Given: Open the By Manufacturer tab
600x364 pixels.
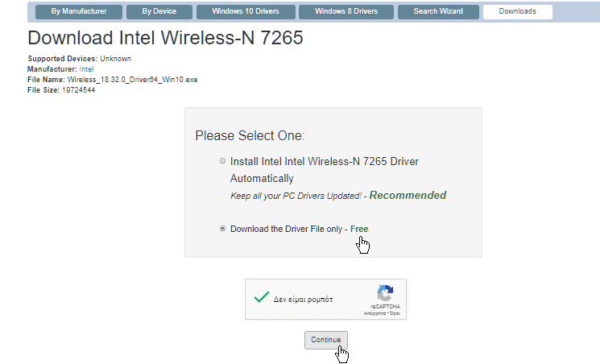Looking at the screenshot, I should 78,12.
